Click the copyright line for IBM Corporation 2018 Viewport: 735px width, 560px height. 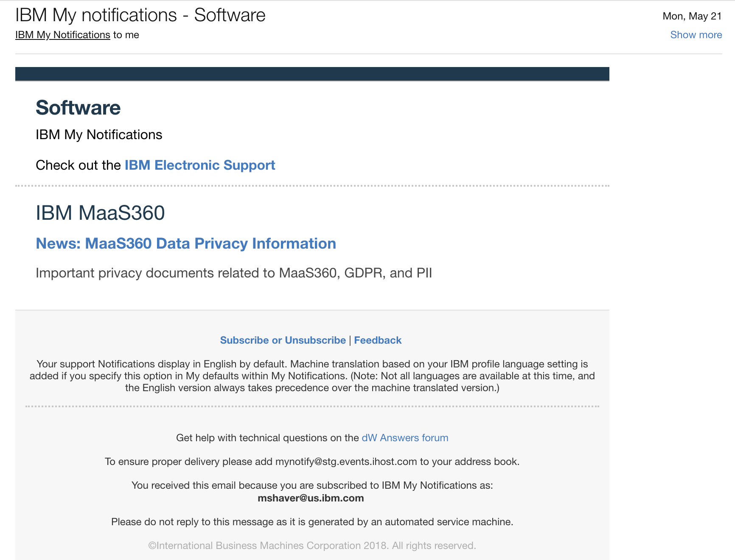[312, 546]
